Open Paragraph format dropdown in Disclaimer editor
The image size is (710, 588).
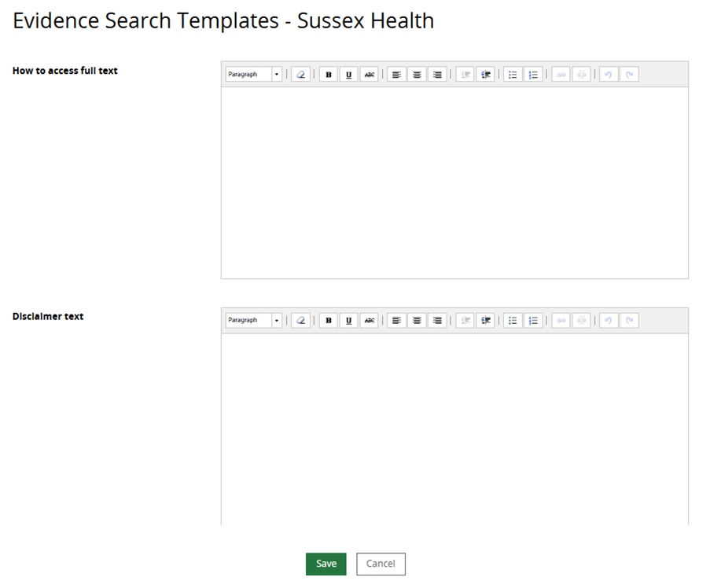coord(253,321)
